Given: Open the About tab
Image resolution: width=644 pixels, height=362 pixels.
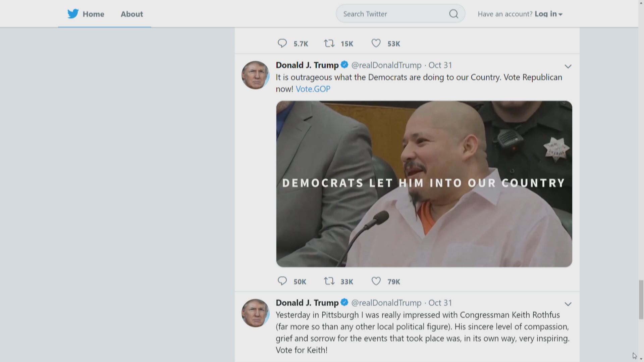Looking at the screenshot, I should 132,14.
